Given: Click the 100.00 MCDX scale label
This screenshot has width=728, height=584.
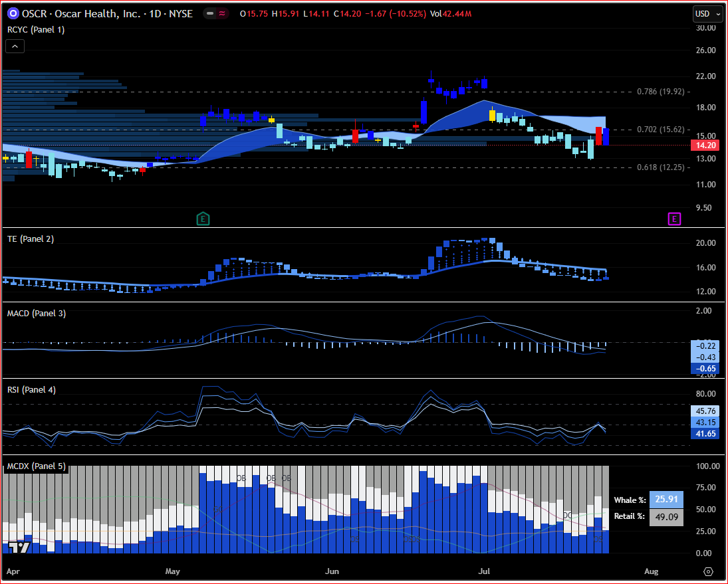Looking at the screenshot, I should pos(707,466).
